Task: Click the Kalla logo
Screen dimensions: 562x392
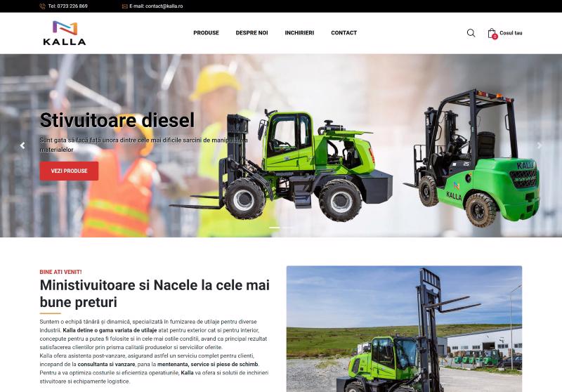Action: (65, 33)
